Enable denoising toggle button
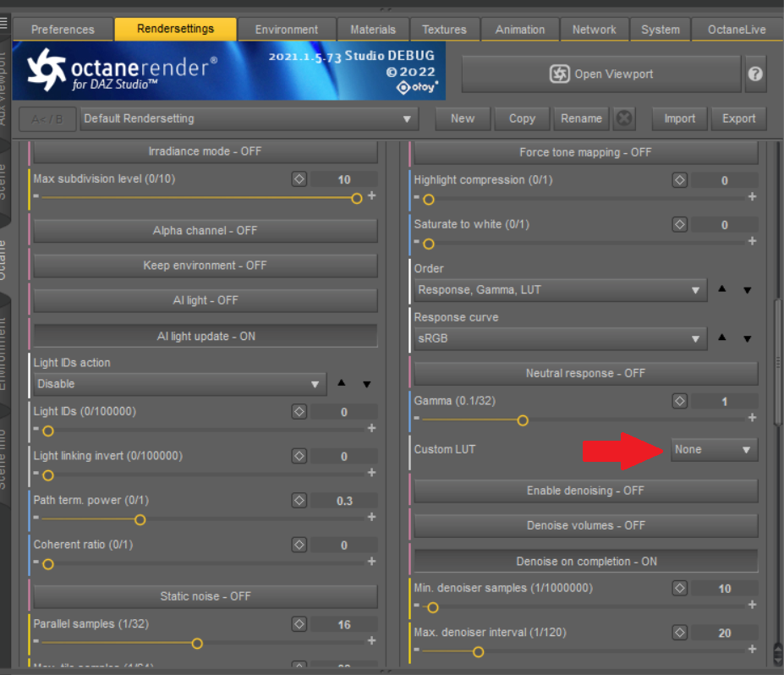The width and height of the screenshot is (784, 675). [586, 491]
